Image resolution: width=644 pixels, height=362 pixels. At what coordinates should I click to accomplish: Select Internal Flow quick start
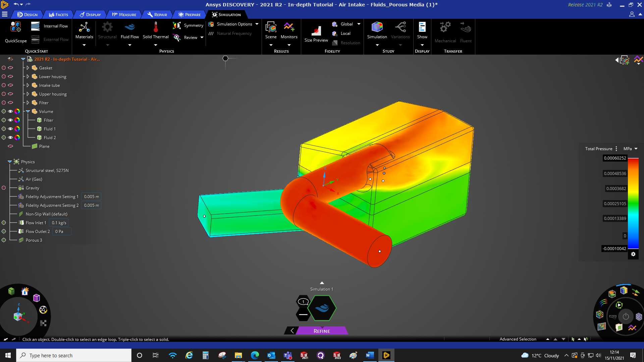tap(49, 26)
